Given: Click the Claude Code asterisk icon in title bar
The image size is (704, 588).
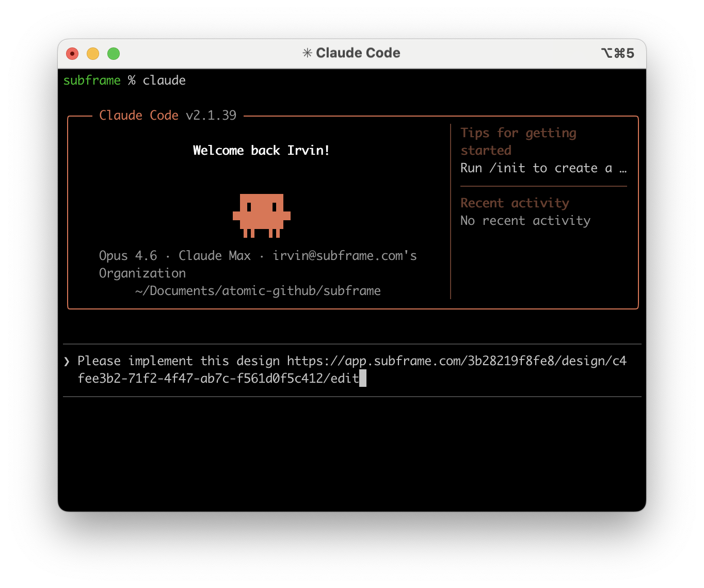Looking at the screenshot, I should (307, 53).
